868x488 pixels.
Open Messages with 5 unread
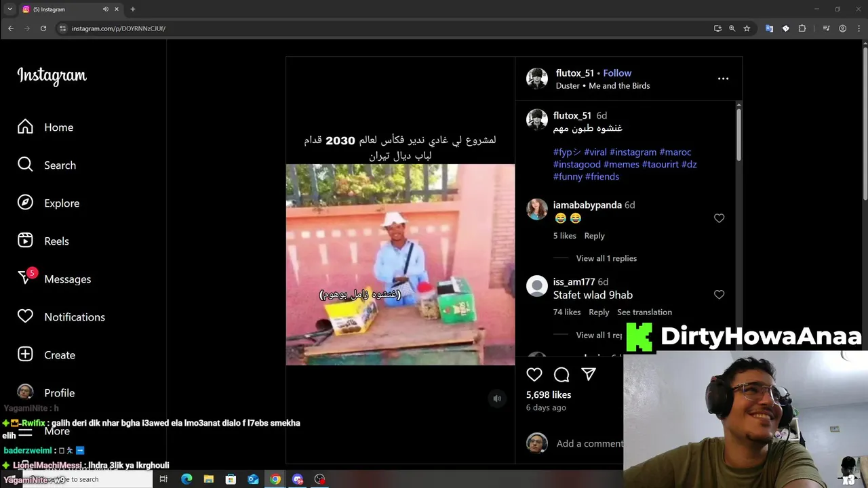54,279
